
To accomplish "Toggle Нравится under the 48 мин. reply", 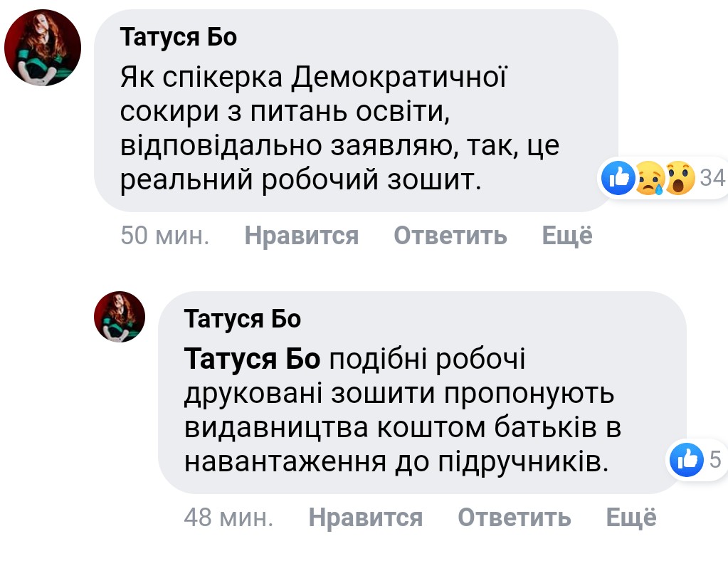I will (x=365, y=517).
